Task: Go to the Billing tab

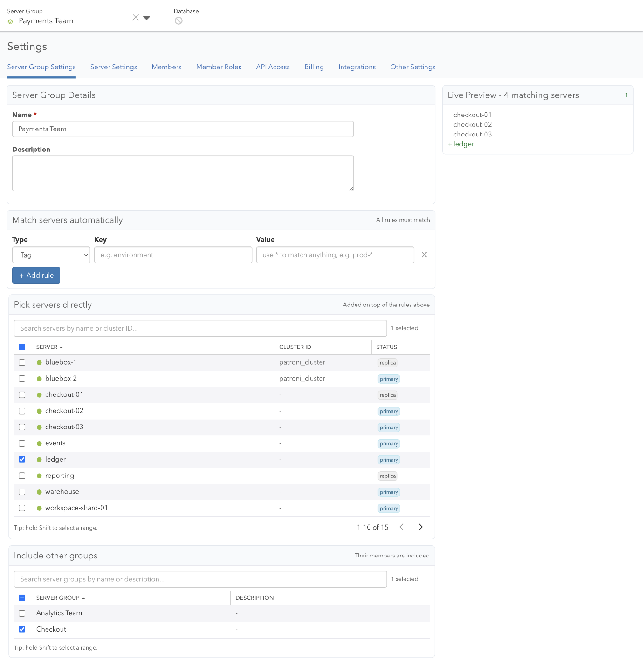Action: tap(314, 67)
